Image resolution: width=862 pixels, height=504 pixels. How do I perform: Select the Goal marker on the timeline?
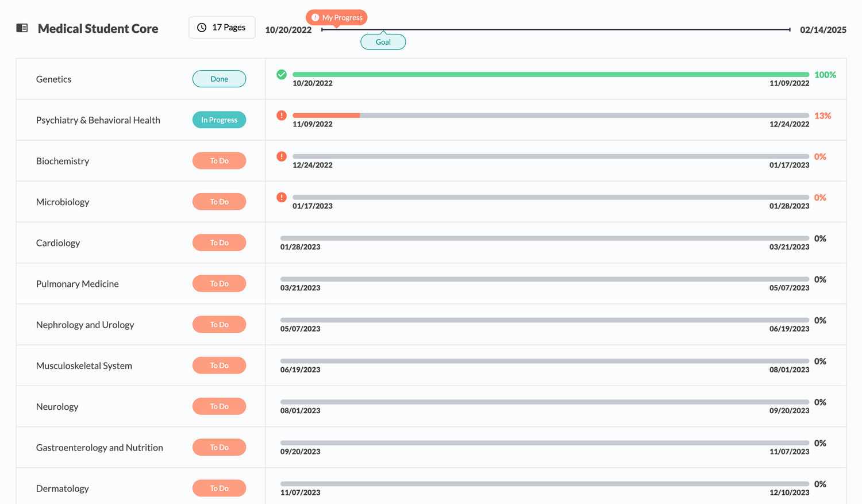tap(383, 41)
